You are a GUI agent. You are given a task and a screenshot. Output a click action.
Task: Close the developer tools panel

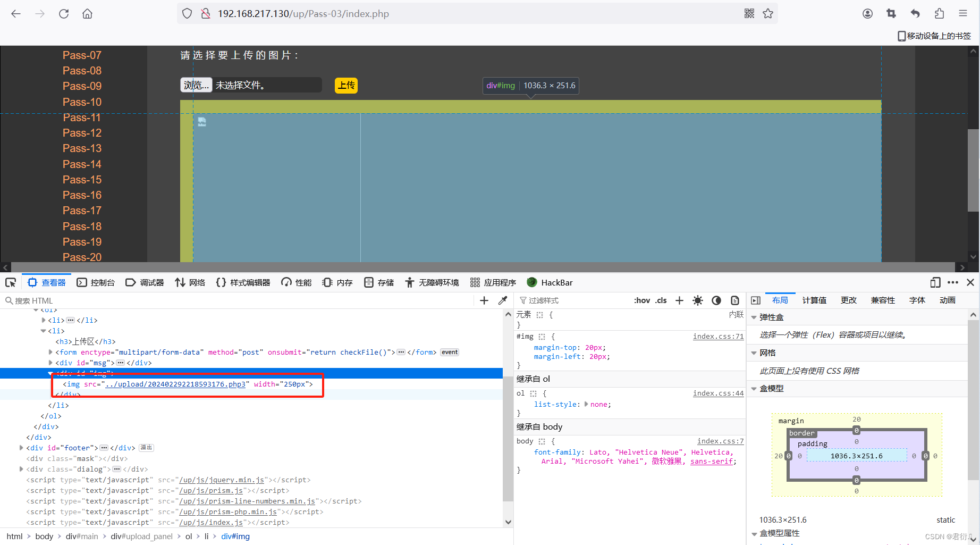tap(970, 282)
